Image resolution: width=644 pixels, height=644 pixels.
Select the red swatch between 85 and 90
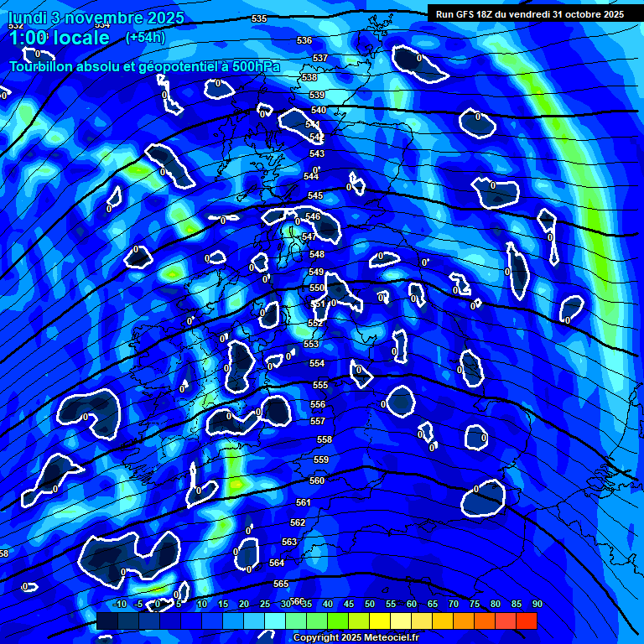point(527,621)
